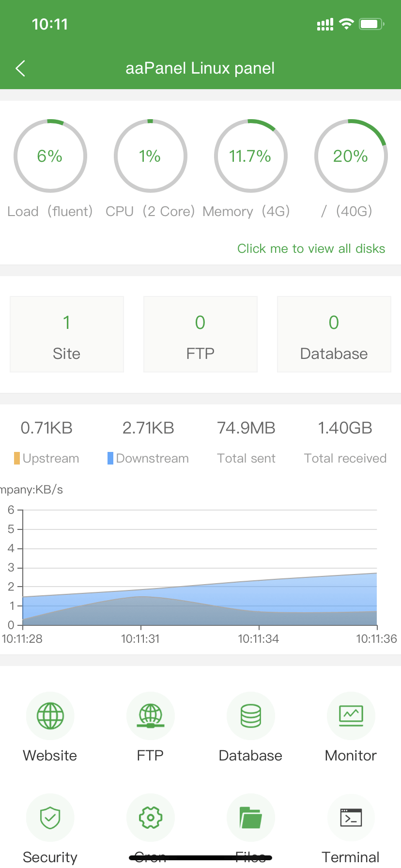
Task: Open the Security shield icon
Action: coord(50,818)
